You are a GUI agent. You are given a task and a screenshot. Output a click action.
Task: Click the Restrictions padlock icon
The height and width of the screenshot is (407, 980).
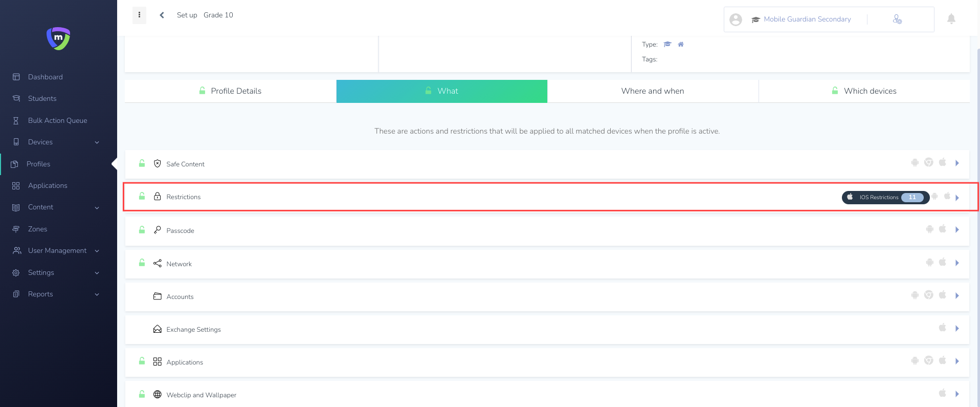(158, 196)
